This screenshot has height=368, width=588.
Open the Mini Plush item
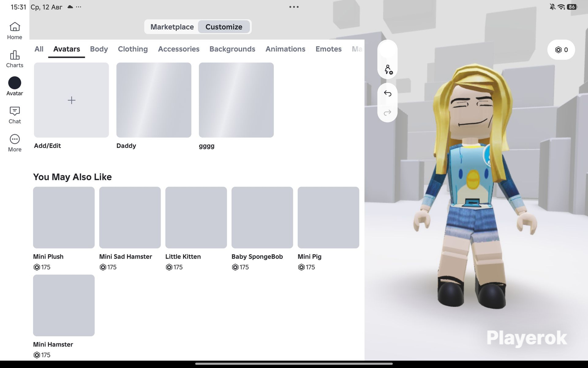pos(64,217)
